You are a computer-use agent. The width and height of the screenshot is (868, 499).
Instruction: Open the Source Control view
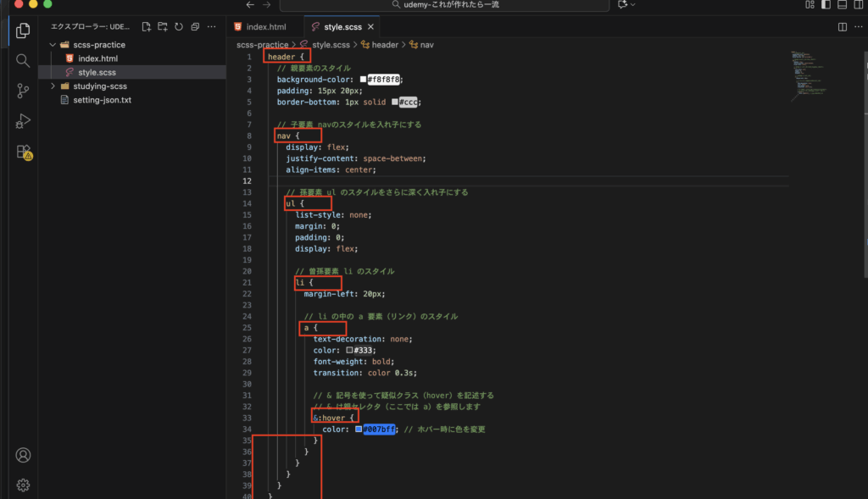coord(23,91)
